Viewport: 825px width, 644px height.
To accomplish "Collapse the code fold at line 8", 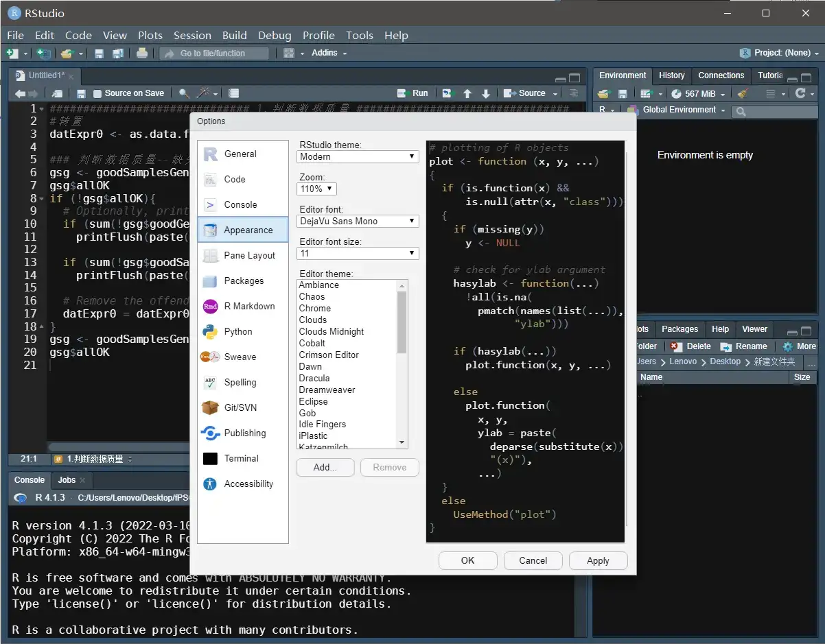I will click(42, 198).
